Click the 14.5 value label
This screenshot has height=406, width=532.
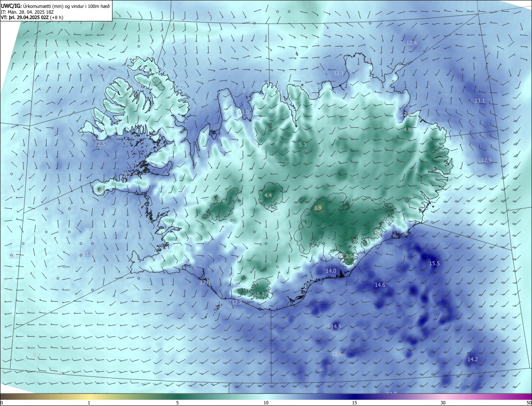[336, 327]
